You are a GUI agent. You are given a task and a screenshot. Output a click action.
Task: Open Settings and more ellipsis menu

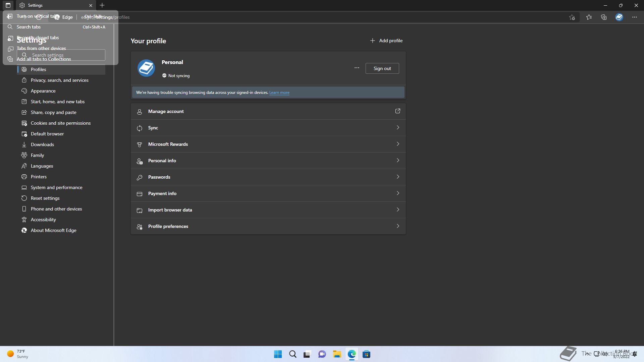pos(635,17)
